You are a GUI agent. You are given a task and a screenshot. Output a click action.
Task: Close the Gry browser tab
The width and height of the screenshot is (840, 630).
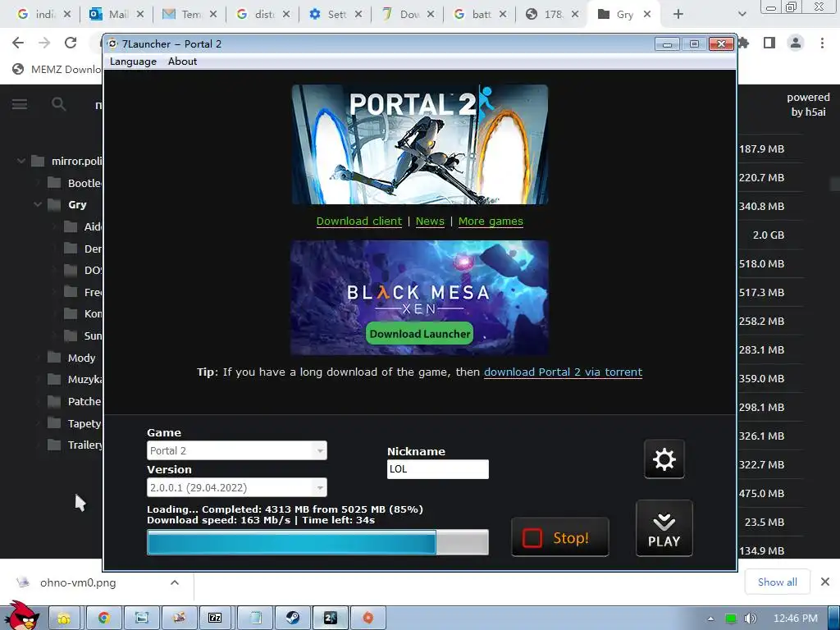[647, 15]
